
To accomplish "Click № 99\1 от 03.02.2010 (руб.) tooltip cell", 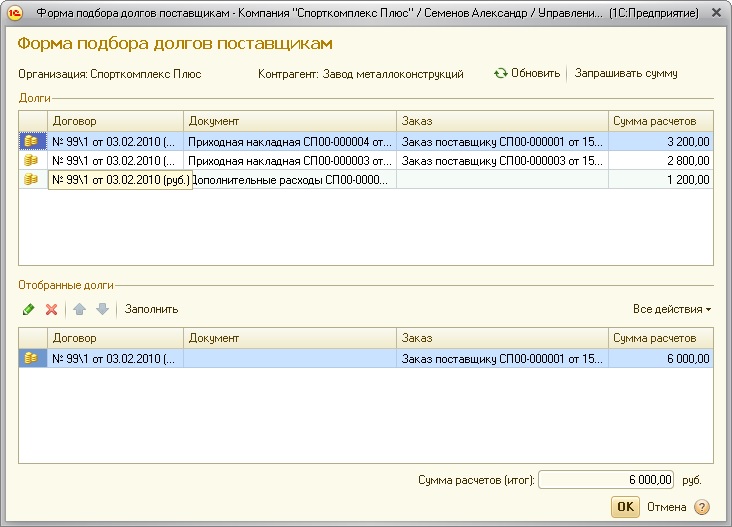I will click(120, 180).
